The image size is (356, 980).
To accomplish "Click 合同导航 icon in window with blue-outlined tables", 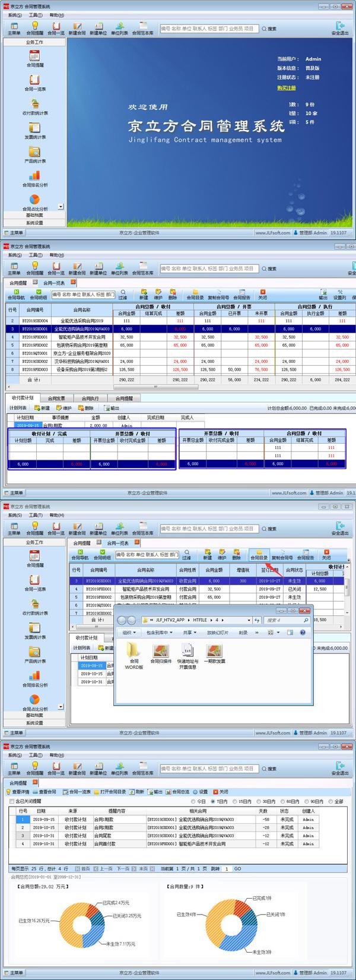I will click(x=16, y=295).
